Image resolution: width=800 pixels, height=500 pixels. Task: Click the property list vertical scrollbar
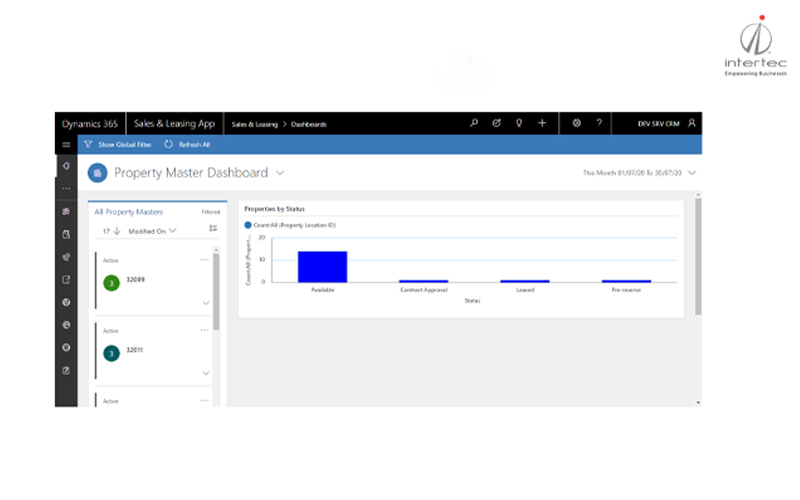pyautogui.click(x=216, y=292)
